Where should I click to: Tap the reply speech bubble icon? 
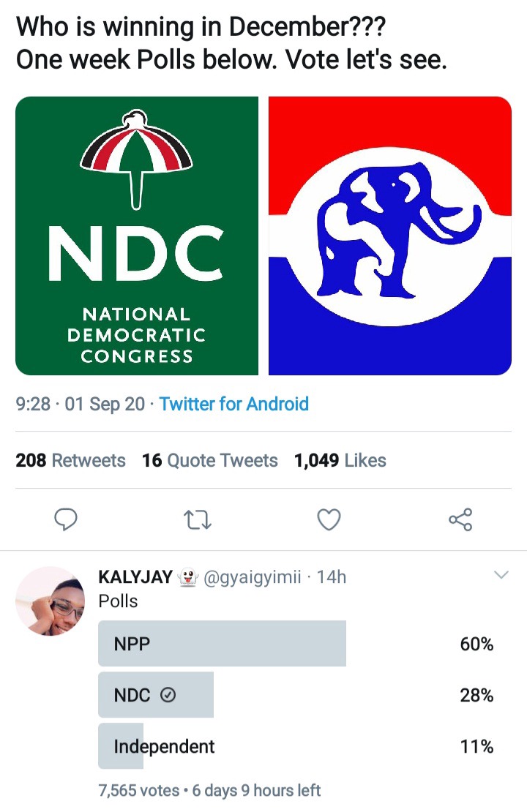[x=67, y=520]
